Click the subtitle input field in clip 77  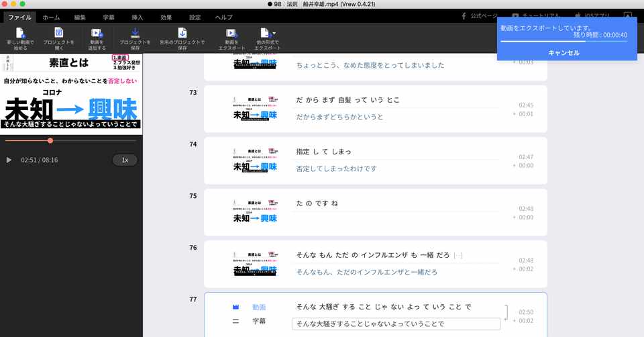tap(396, 324)
